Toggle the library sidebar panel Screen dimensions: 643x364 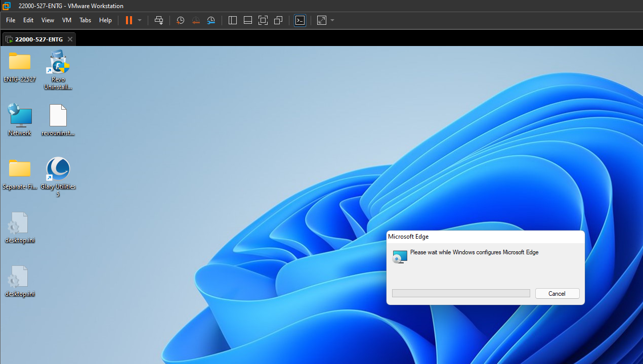(233, 20)
